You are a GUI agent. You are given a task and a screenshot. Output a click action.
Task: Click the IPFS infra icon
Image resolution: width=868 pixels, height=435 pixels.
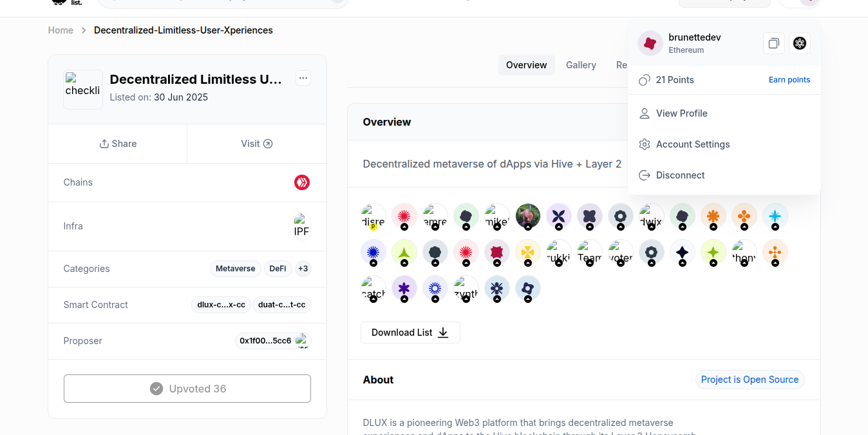point(302,226)
